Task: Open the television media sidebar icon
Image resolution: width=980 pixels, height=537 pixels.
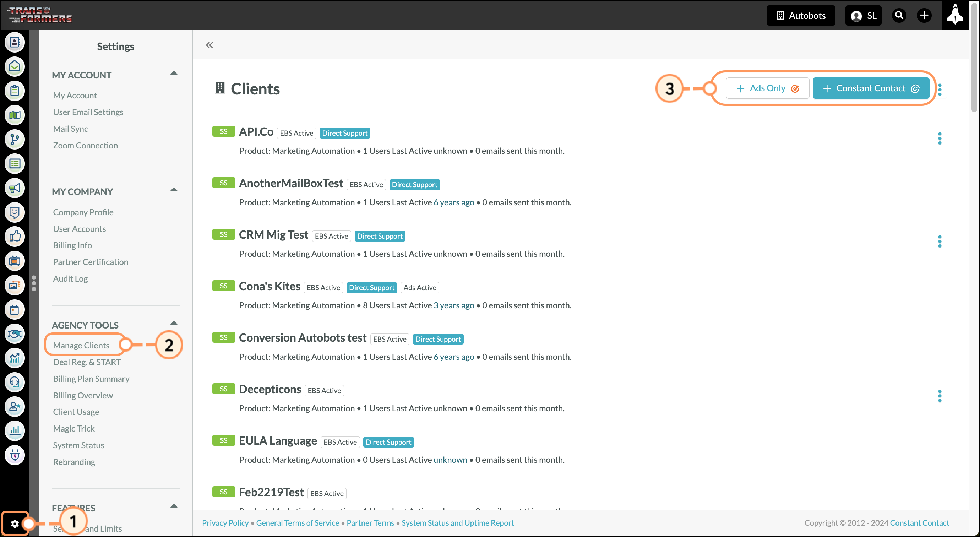Action: [15, 261]
